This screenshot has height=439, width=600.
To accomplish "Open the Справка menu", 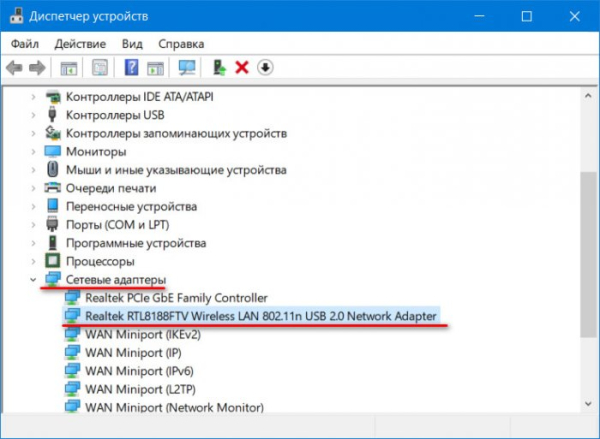I will tap(181, 44).
